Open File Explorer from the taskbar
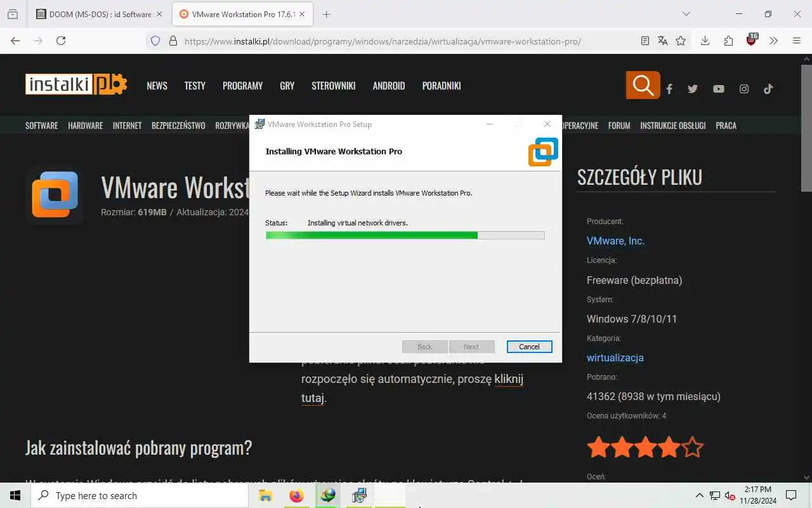The image size is (812, 508). click(265, 495)
